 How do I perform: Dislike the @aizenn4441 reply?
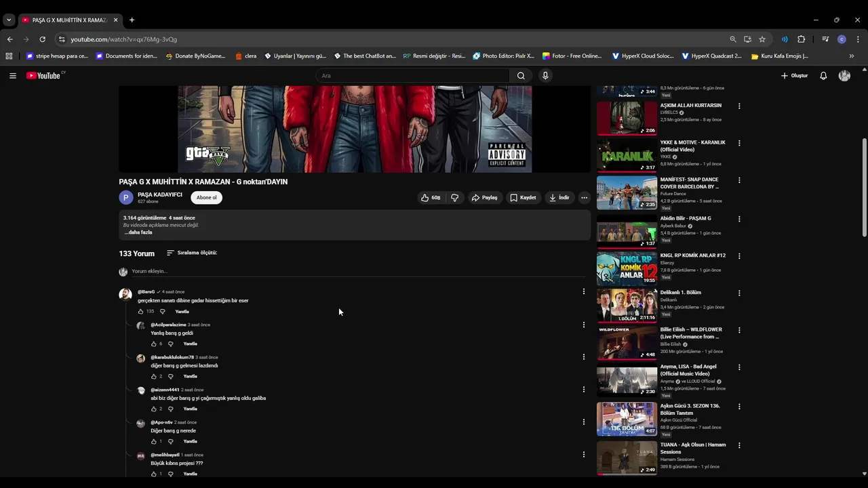click(x=170, y=409)
